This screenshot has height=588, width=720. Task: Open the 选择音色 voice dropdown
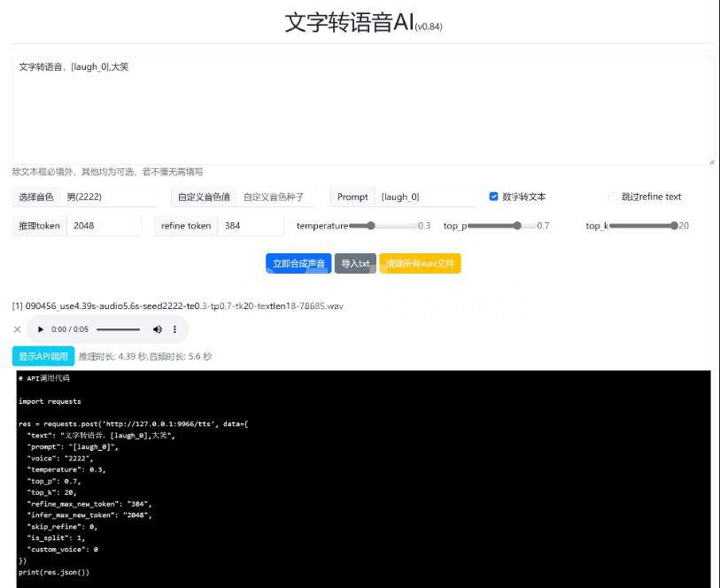pyautogui.click(x=108, y=197)
